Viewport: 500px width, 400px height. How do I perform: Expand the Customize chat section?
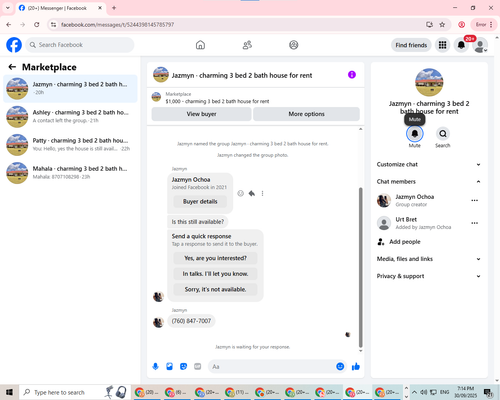[x=429, y=164]
